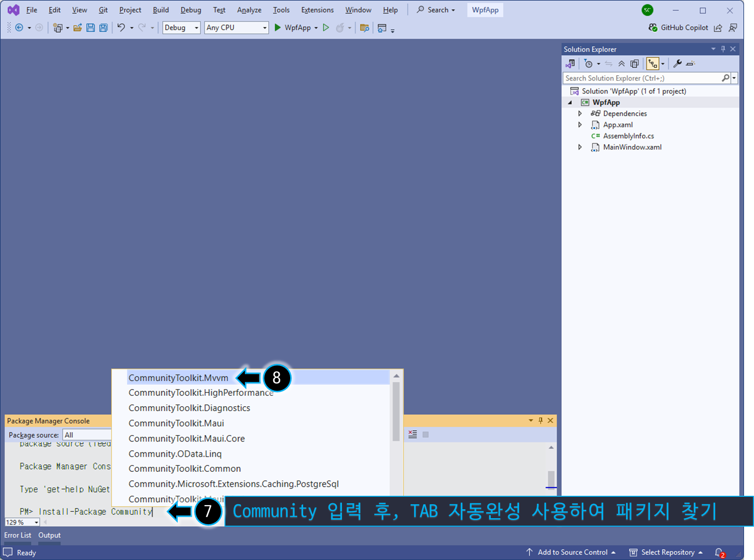Click the Solution Explorer search magnifier icon

(726, 78)
